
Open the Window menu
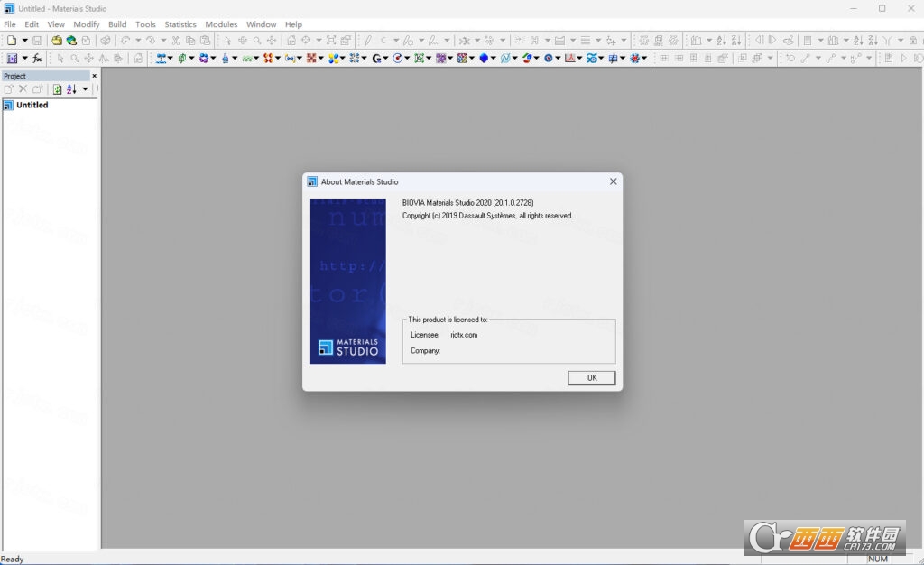click(x=261, y=24)
